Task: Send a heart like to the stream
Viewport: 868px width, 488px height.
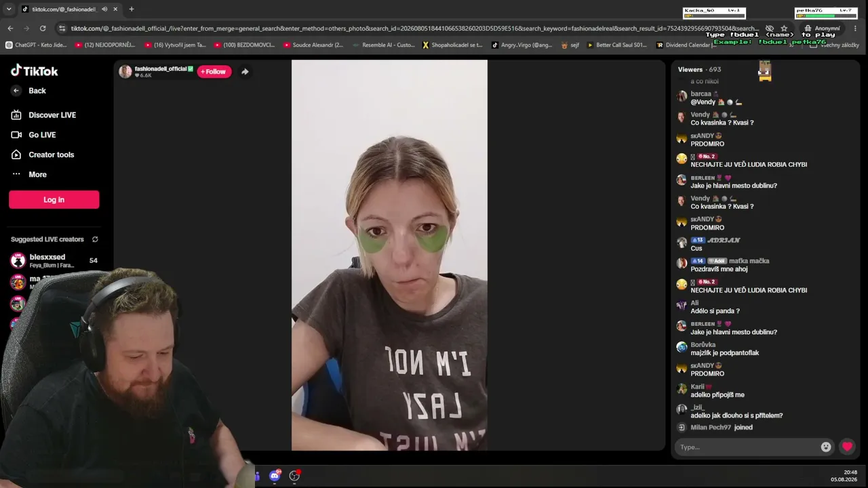Action: tap(847, 447)
